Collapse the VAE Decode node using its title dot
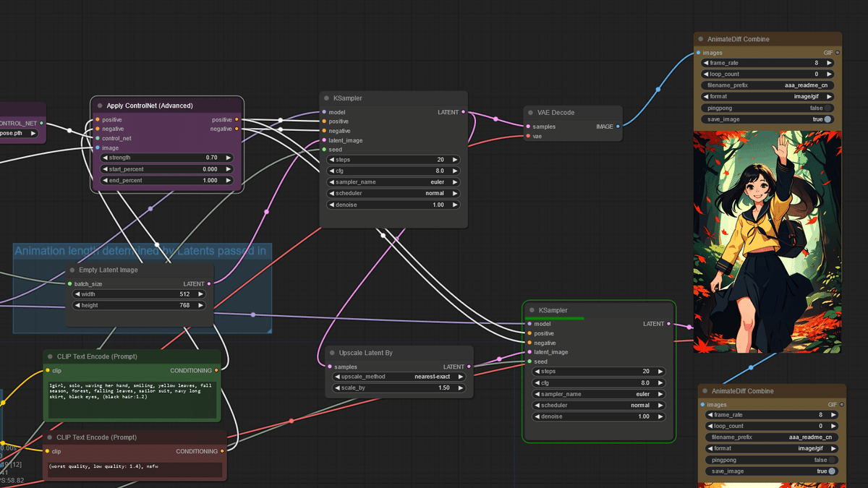868x488 pixels. tap(531, 113)
